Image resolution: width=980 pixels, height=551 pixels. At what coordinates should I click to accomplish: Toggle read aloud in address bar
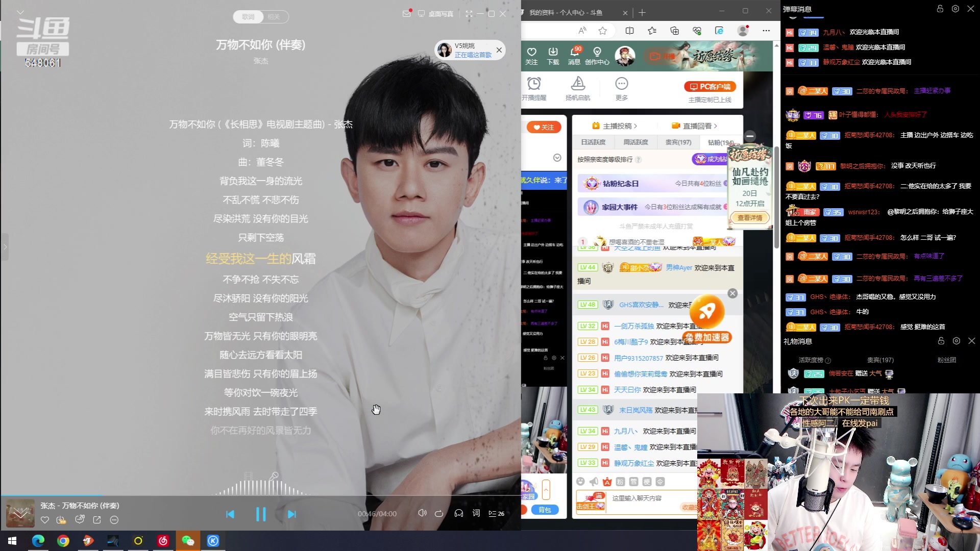coord(582,31)
